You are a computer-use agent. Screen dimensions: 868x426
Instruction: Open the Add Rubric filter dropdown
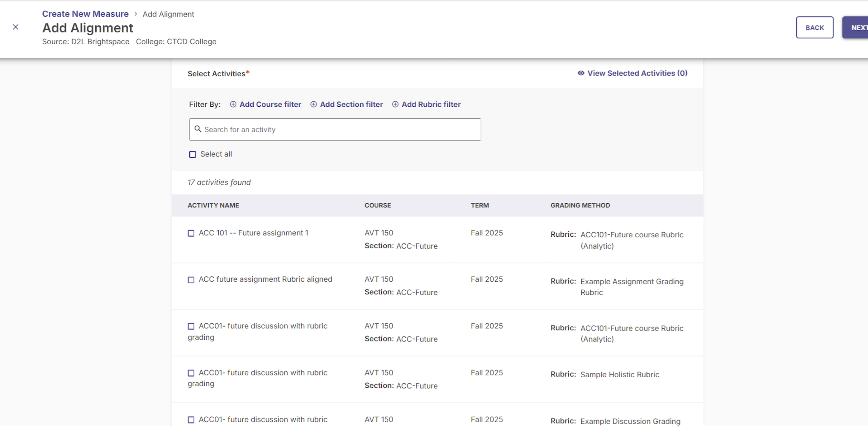click(431, 104)
